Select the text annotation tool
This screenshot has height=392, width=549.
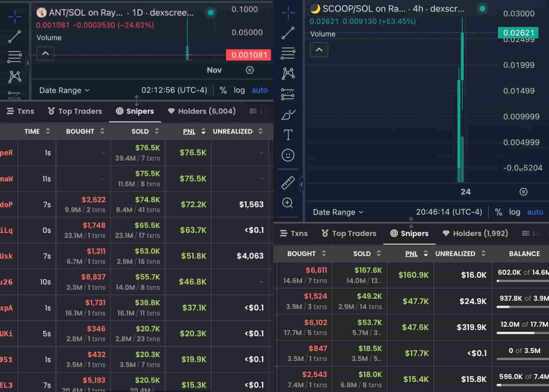288,135
